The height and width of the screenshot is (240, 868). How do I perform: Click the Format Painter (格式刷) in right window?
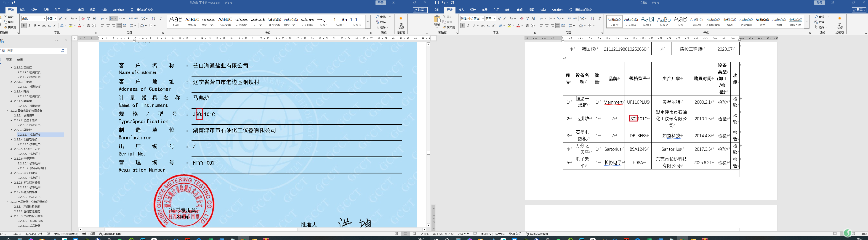point(449,27)
